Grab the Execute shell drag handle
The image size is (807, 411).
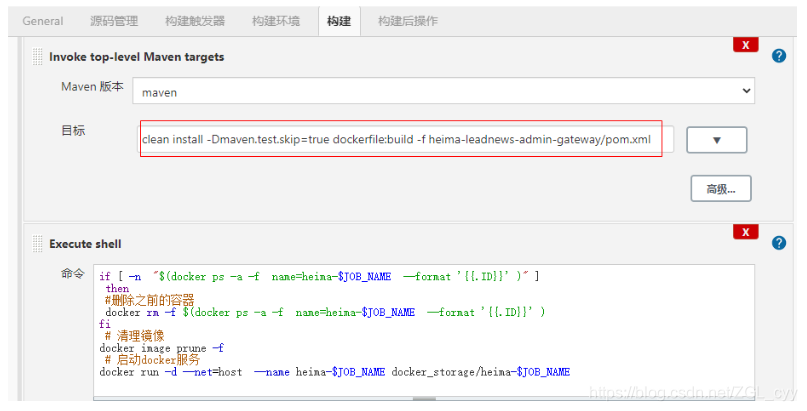pyautogui.click(x=38, y=244)
